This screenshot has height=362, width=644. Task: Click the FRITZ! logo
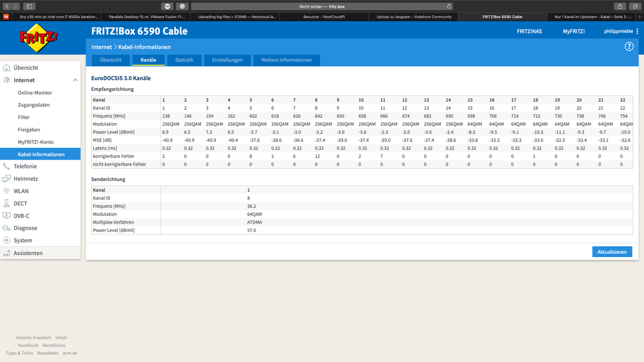(39, 38)
